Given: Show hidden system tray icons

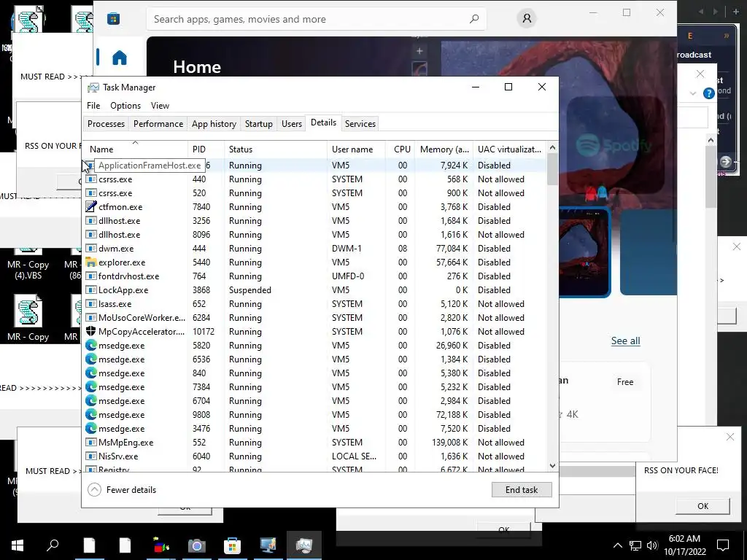Looking at the screenshot, I should tap(617, 545).
